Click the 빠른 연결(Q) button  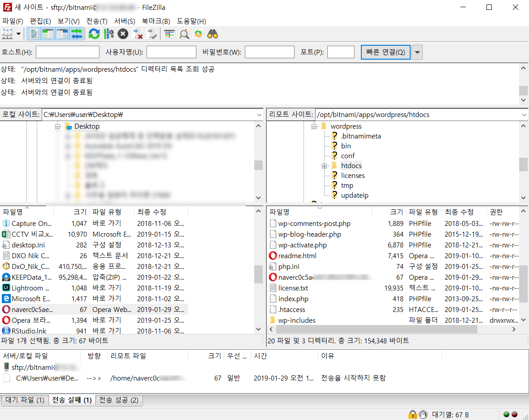pyautogui.click(x=386, y=52)
